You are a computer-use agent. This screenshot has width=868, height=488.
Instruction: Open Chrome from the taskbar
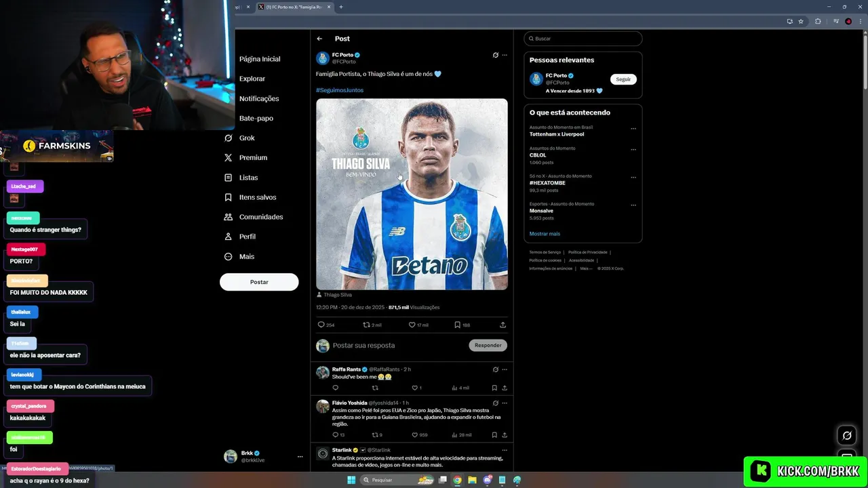(457, 480)
